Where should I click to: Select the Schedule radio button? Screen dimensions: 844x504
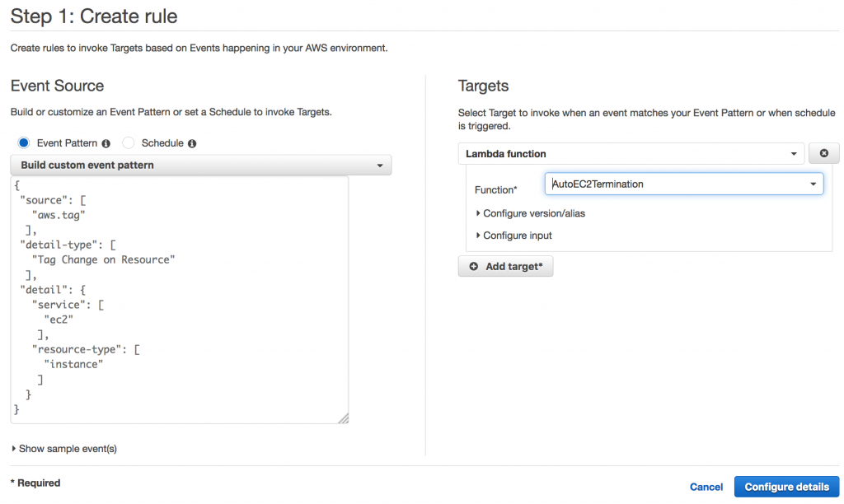click(129, 142)
